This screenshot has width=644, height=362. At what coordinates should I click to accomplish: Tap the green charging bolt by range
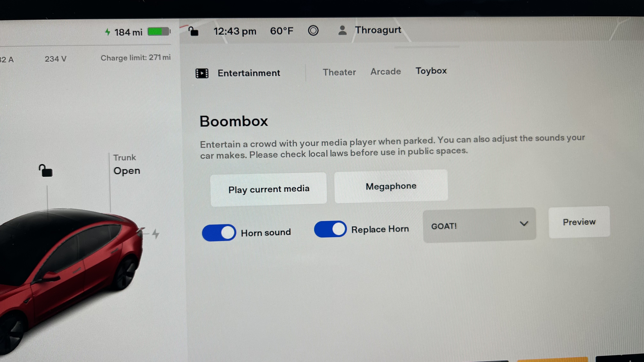pyautogui.click(x=108, y=32)
